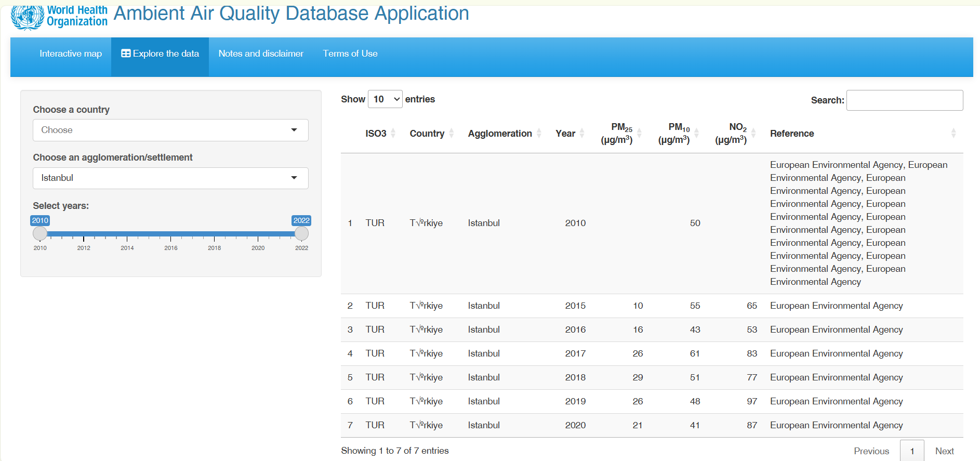Sort table by Country column arrows
Viewport: 980px width, 461px height.
pyautogui.click(x=452, y=134)
